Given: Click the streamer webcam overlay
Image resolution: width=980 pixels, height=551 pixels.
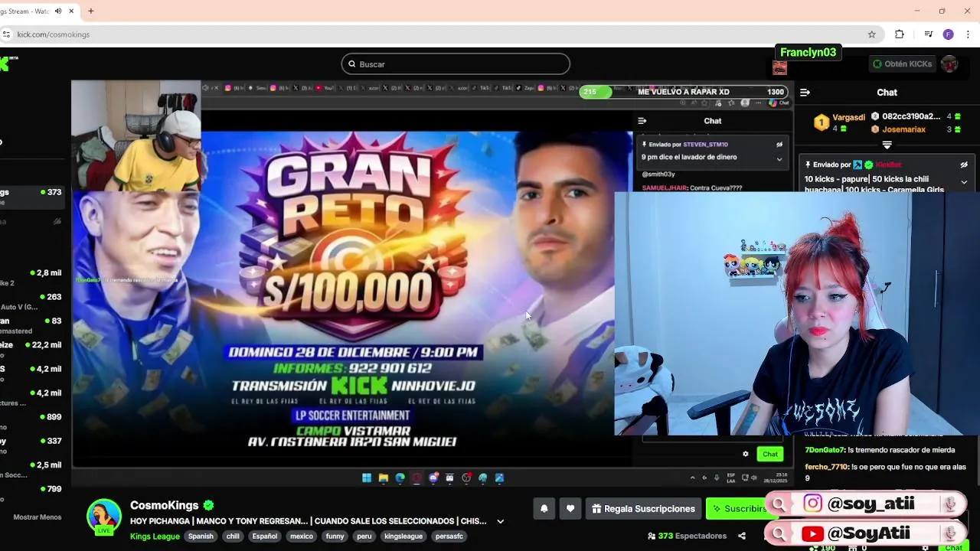Looking at the screenshot, I should click(796, 314).
